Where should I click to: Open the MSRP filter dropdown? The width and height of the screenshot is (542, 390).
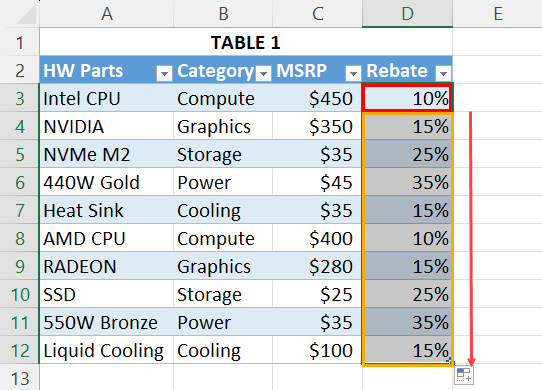[x=353, y=73]
